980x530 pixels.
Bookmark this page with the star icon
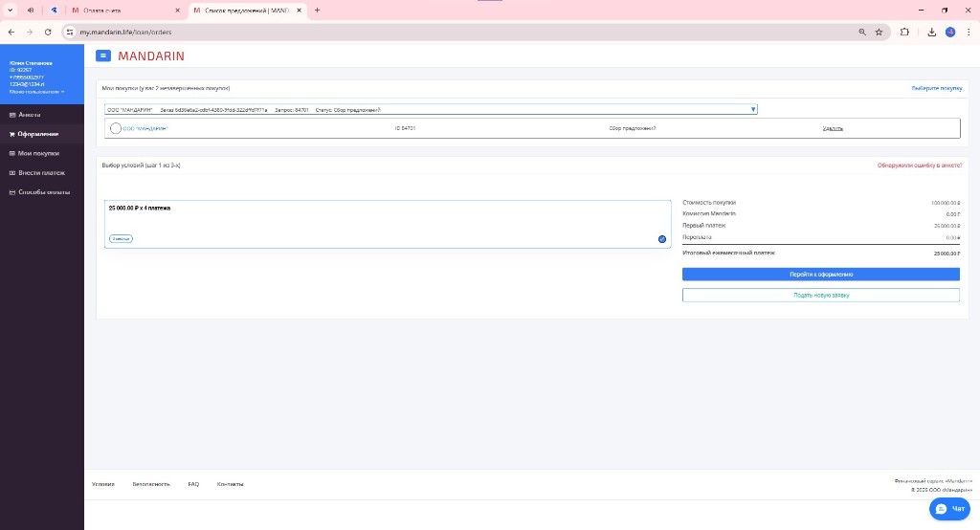coord(879,32)
